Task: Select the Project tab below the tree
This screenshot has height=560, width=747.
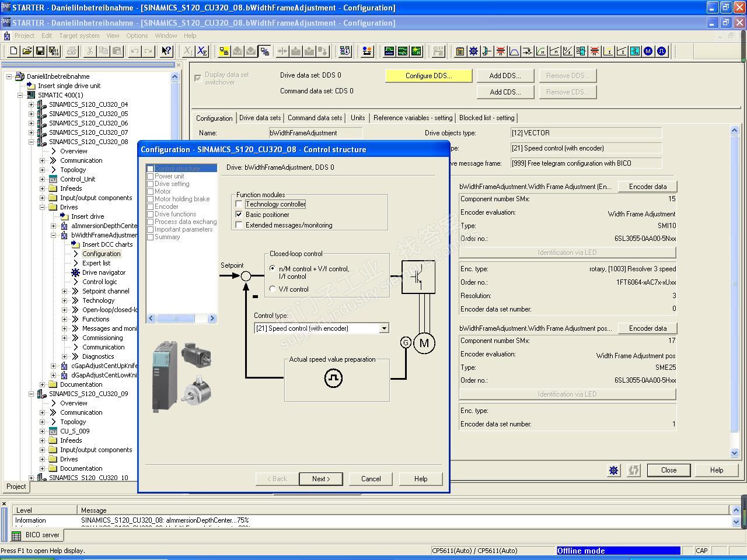Action: 16,487
